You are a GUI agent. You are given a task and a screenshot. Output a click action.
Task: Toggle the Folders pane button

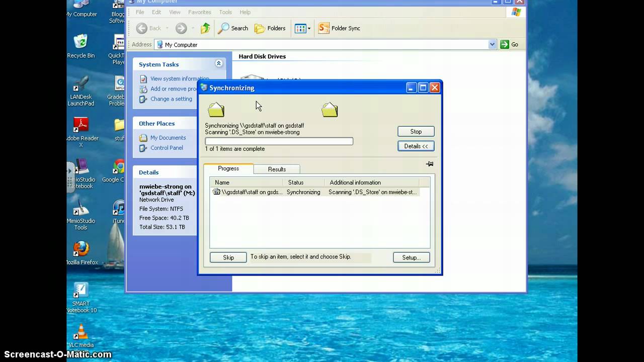(x=270, y=28)
